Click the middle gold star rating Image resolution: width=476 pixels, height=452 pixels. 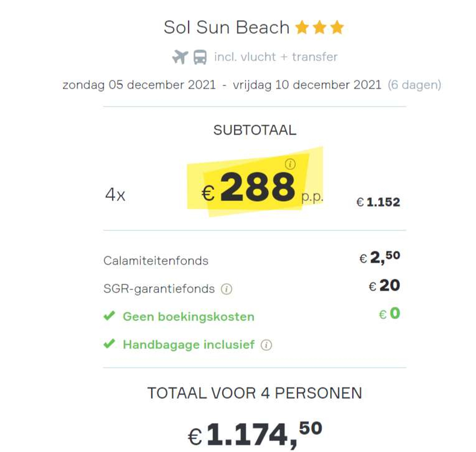click(x=320, y=27)
